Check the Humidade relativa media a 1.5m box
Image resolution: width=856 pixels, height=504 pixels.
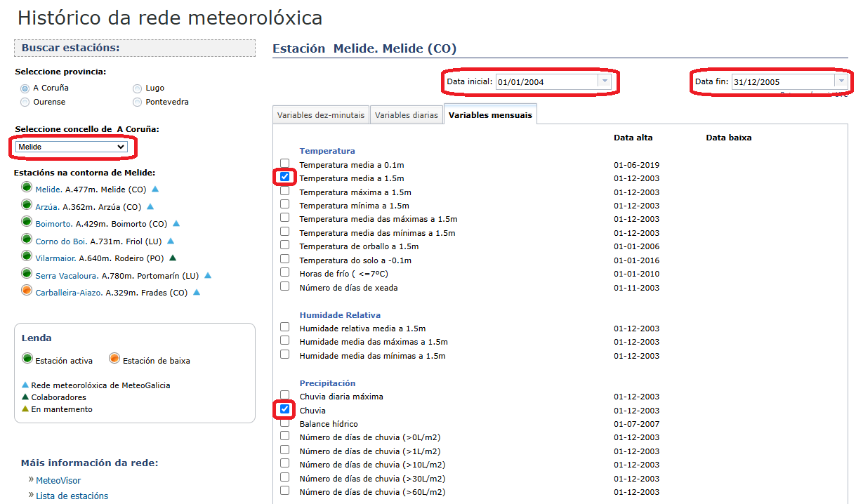click(284, 327)
